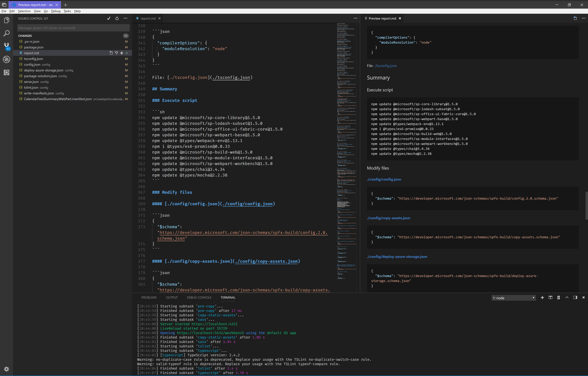Open file icon on report.md row
The image size is (588, 376).
point(111,53)
